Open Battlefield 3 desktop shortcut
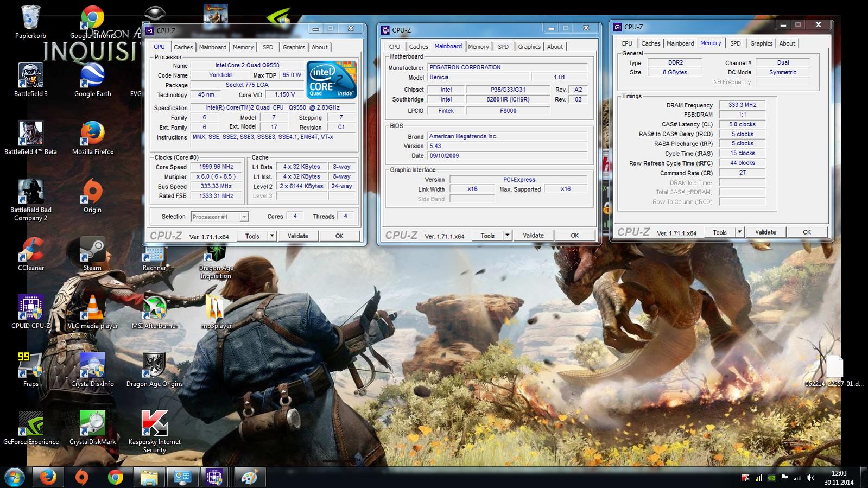Viewport: 868px width, 488px height. (x=31, y=80)
